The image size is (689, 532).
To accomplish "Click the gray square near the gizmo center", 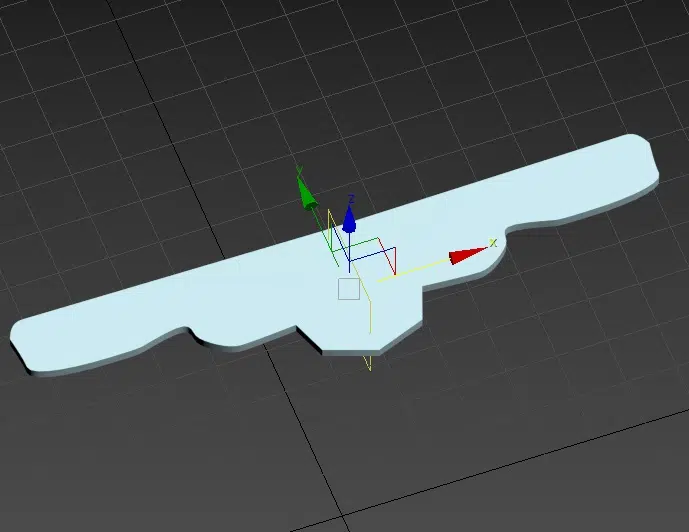I will pyautogui.click(x=348, y=289).
